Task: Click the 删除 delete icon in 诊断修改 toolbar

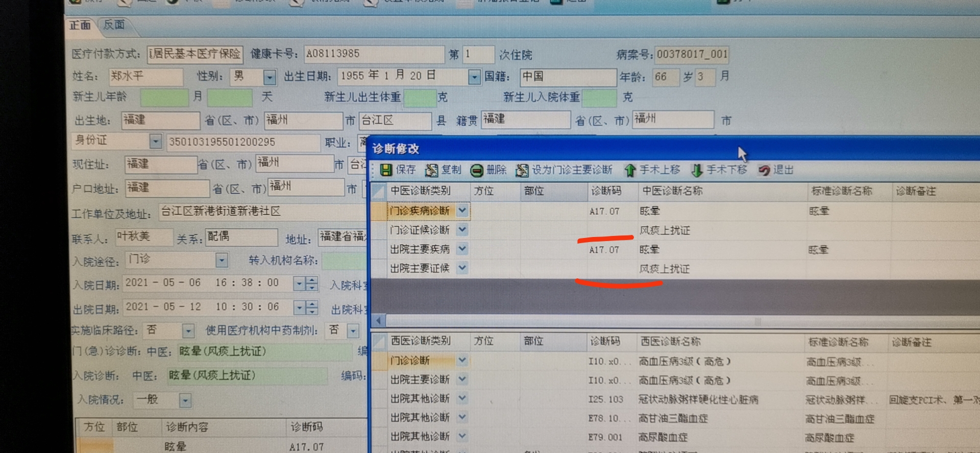Action: pyautogui.click(x=477, y=171)
